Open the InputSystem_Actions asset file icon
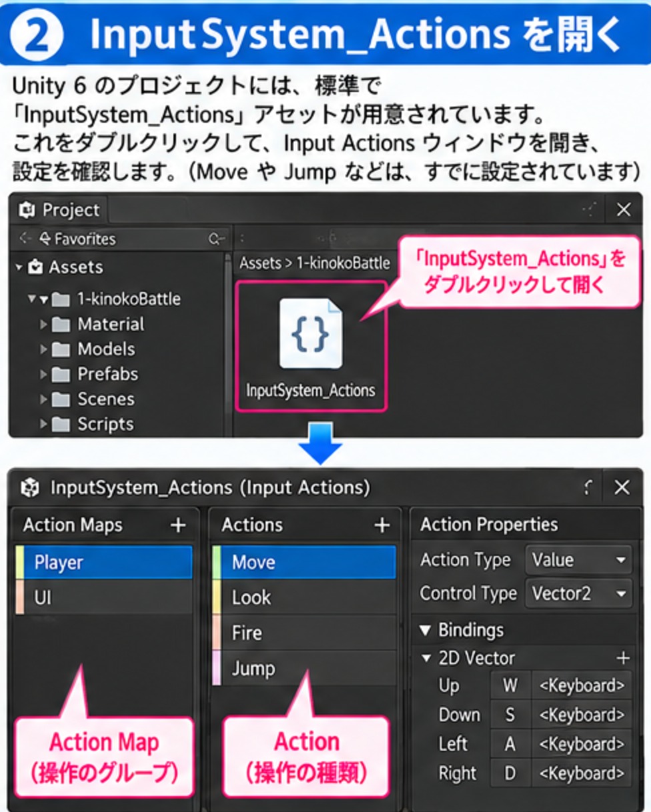The width and height of the screenshot is (651, 812). (x=311, y=333)
